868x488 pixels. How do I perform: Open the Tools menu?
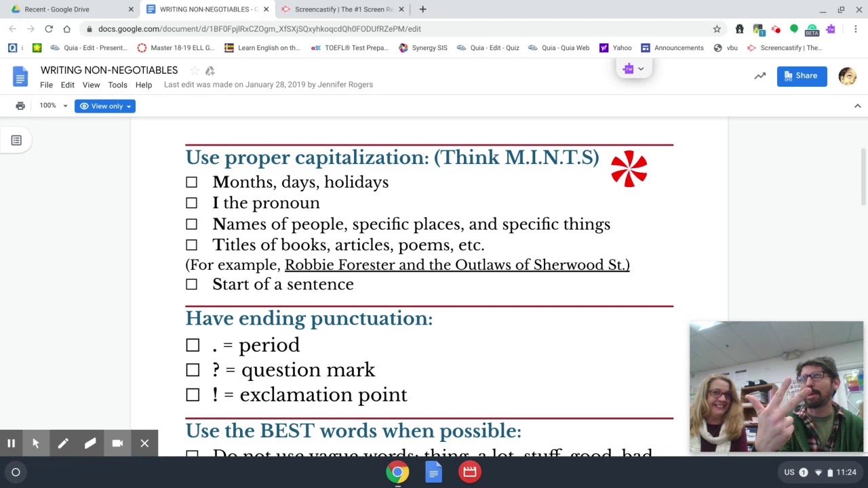point(117,85)
